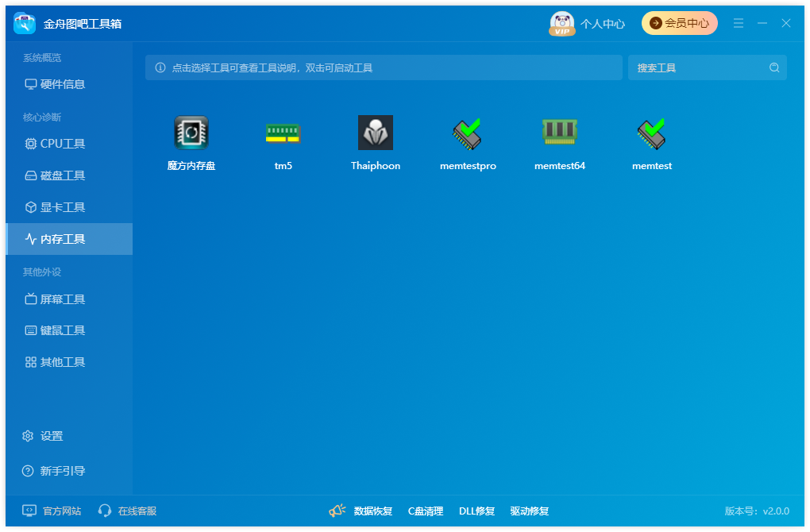Select the memtest tool icon

[x=652, y=133]
